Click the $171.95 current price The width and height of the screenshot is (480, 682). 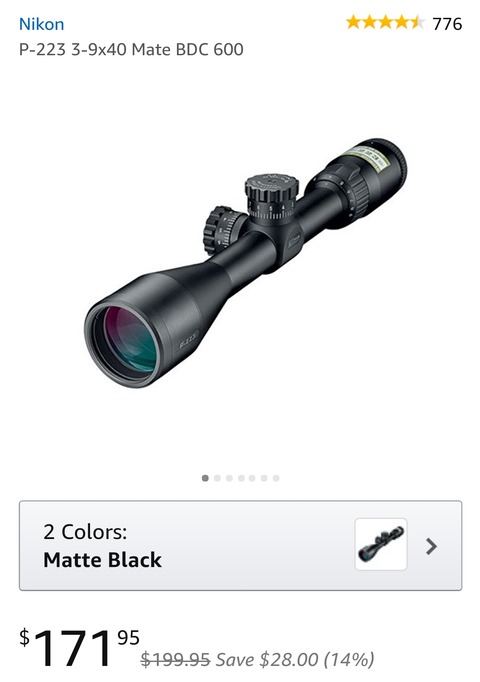[x=79, y=648]
